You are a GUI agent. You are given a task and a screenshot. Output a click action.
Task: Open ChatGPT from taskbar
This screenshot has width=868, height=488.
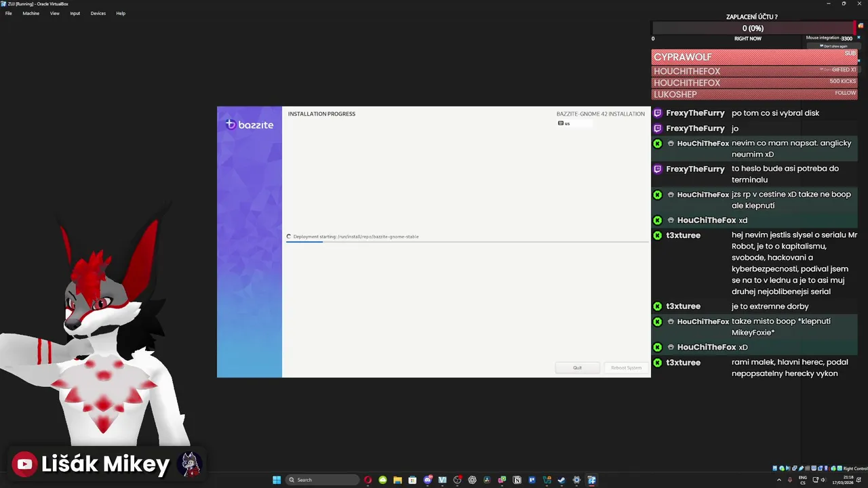coord(472,480)
